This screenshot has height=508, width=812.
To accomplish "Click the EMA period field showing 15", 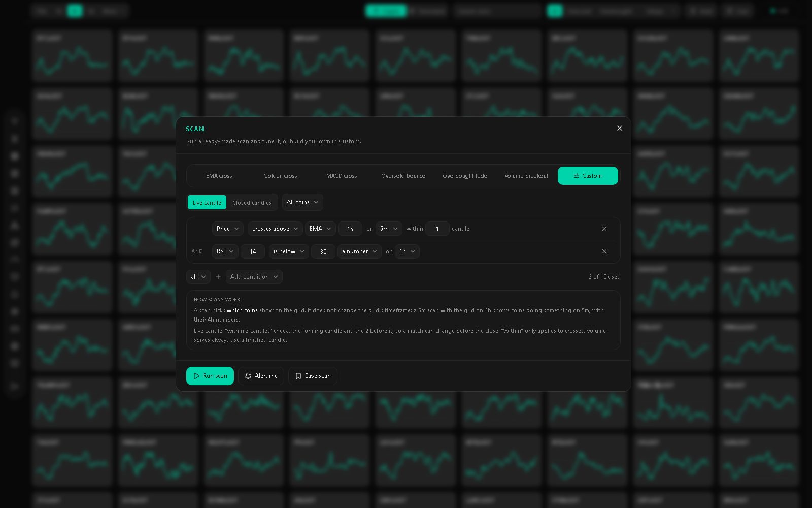I will click(x=350, y=229).
